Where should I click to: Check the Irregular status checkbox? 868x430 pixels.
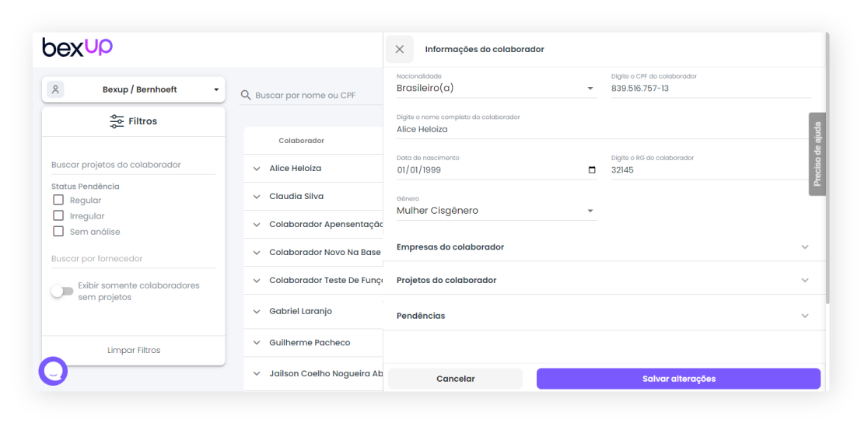point(58,215)
